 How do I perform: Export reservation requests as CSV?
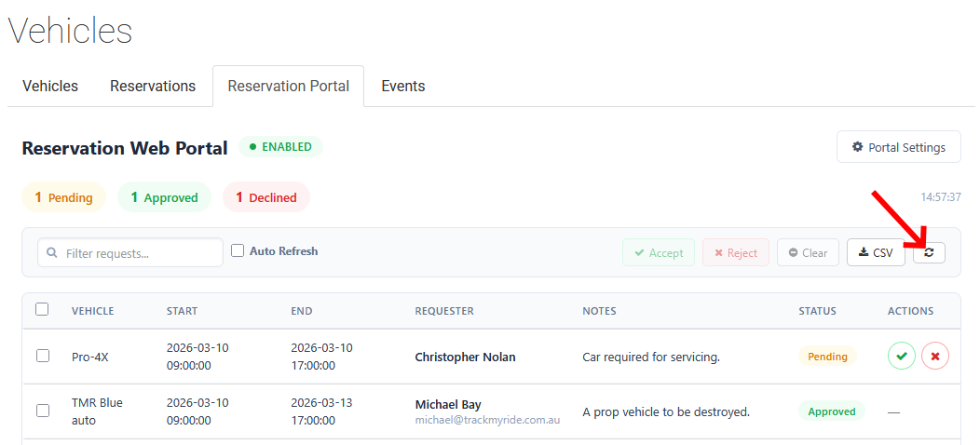pyautogui.click(x=876, y=252)
